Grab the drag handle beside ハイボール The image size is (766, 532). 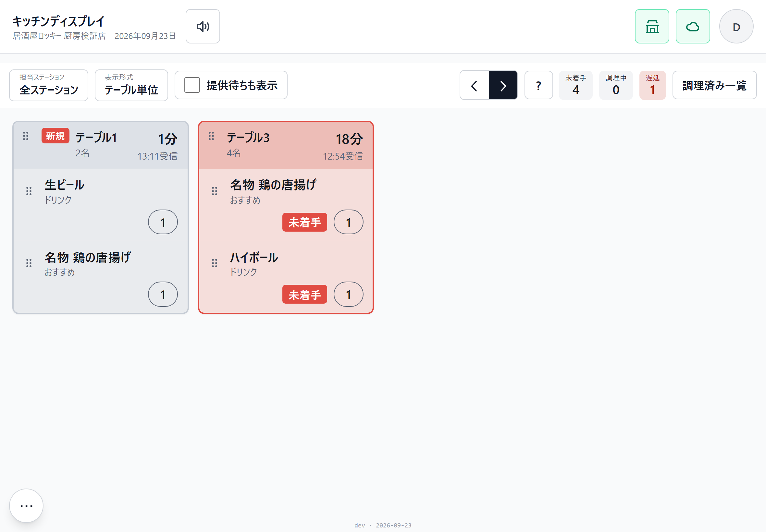click(215, 263)
